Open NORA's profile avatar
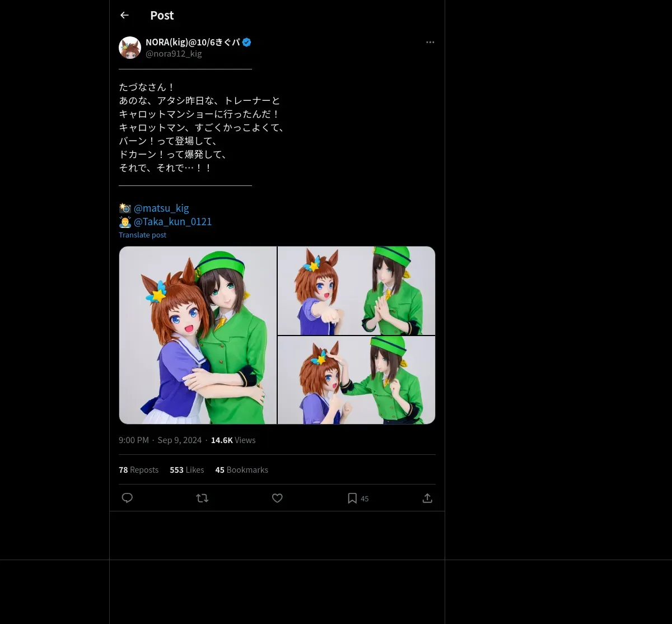This screenshot has width=672, height=624. [x=130, y=48]
